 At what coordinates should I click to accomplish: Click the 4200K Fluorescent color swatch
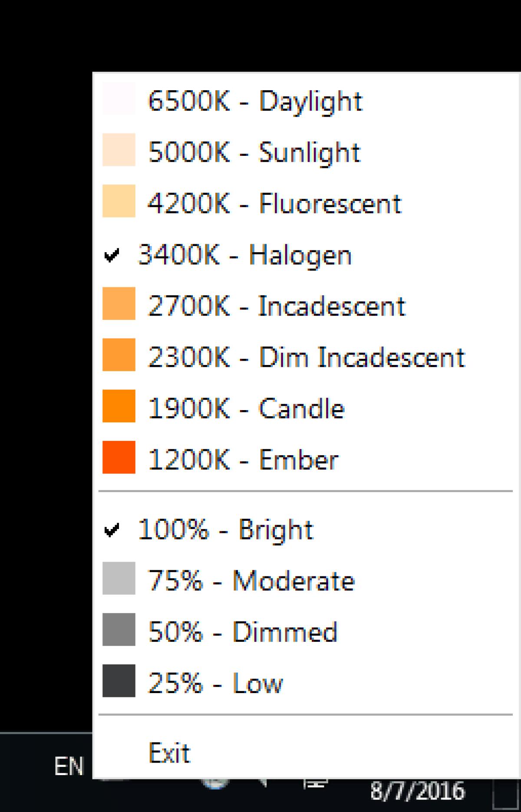119,201
